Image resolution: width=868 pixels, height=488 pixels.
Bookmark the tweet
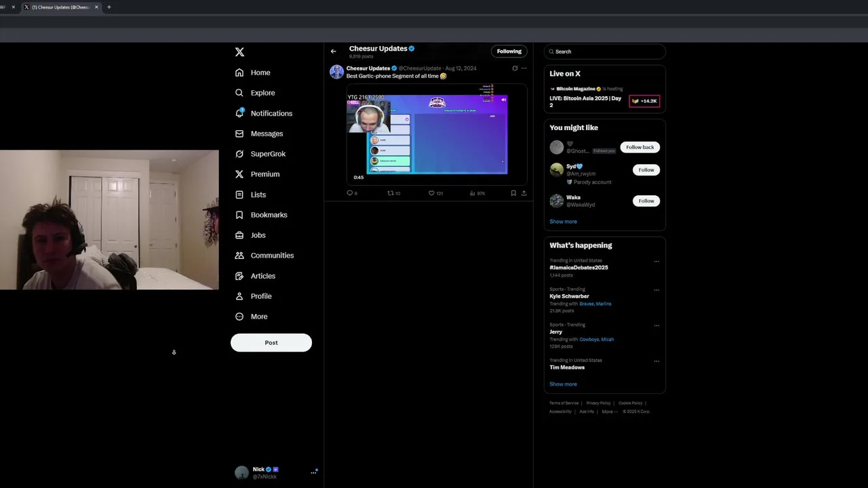(513, 193)
